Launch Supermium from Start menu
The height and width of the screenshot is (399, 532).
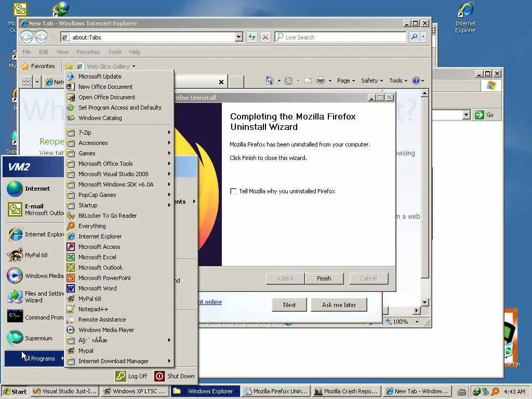(x=35, y=338)
